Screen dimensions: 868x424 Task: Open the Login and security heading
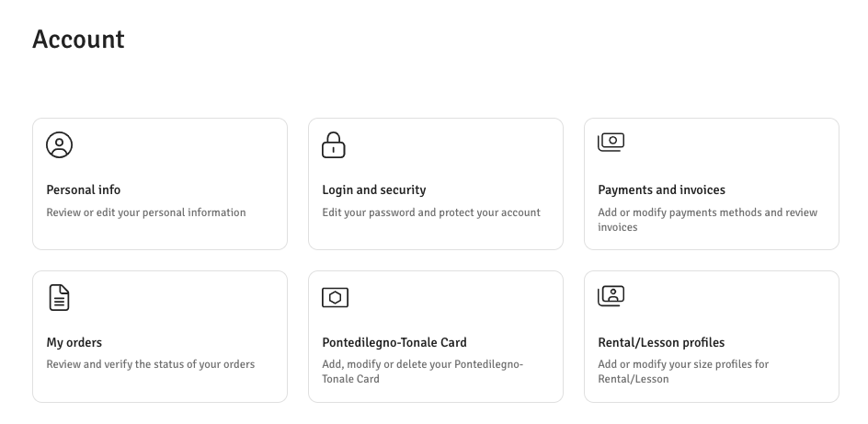point(373,189)
